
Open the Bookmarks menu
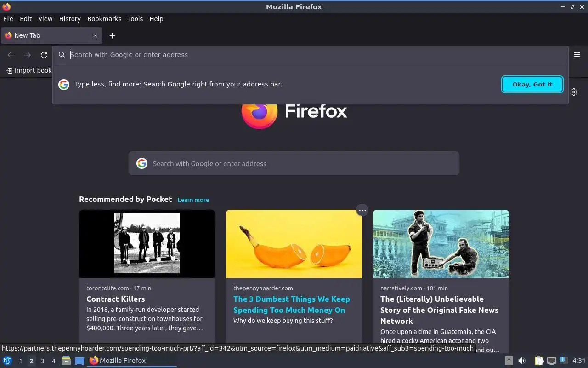(104, 19)
